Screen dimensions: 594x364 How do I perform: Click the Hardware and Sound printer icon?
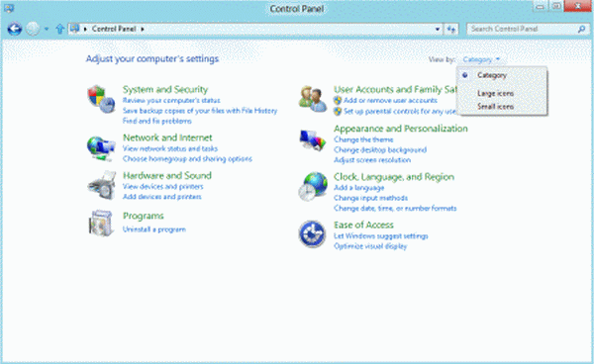click(102, 185)
